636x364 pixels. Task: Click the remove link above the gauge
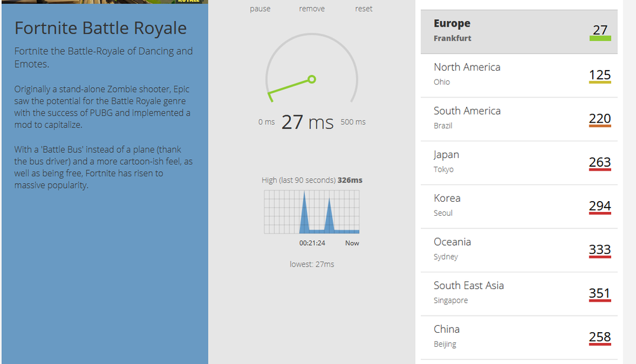311,9
